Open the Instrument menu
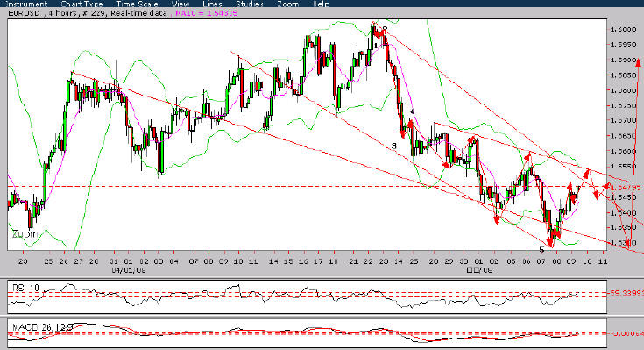This screenshot has height=350, width=644. point(26,4)
